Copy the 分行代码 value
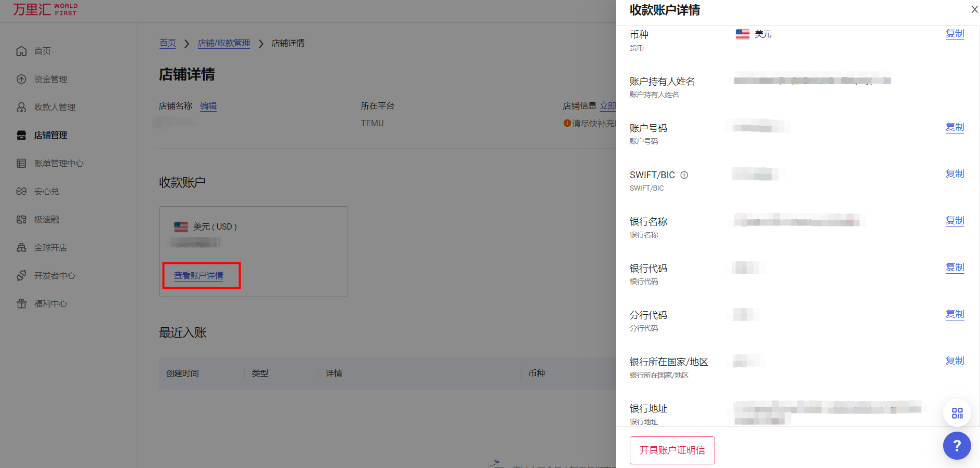Viewport: 980px width, 468px height. click(955, 314)
